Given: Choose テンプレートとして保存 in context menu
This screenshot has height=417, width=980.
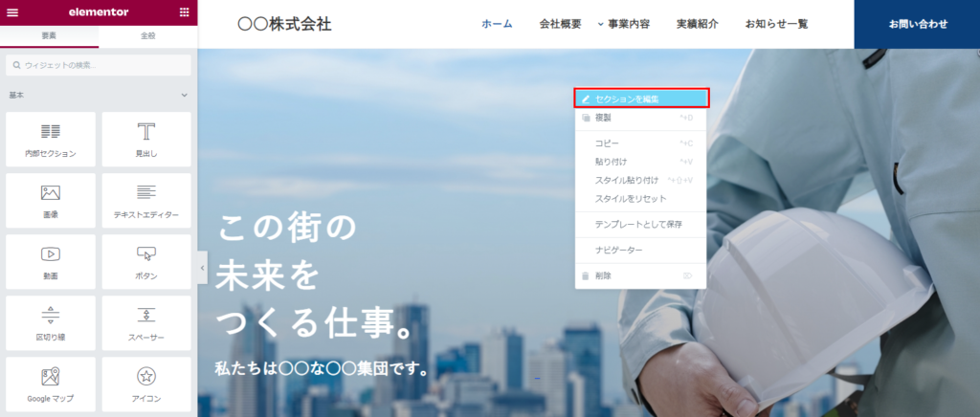Looking at the screenshot, I should tap(637, 224).
